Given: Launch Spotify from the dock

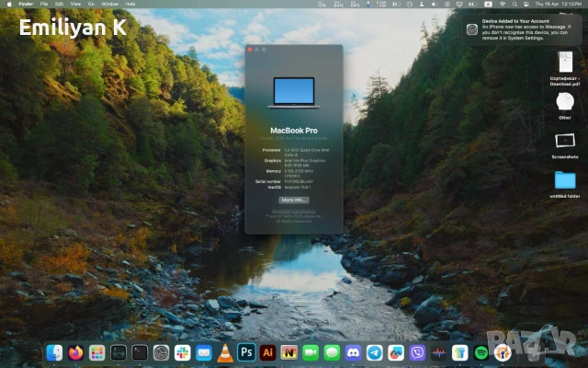Looking at the screenshot, I should pyautogui.click(x=481, y=353).
